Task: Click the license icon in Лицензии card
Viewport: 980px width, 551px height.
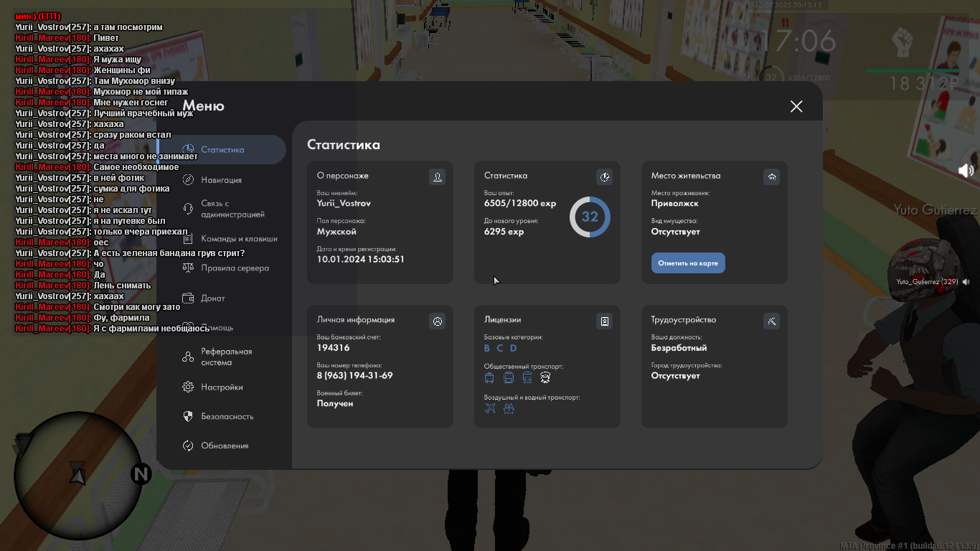Action: (604, 321)
